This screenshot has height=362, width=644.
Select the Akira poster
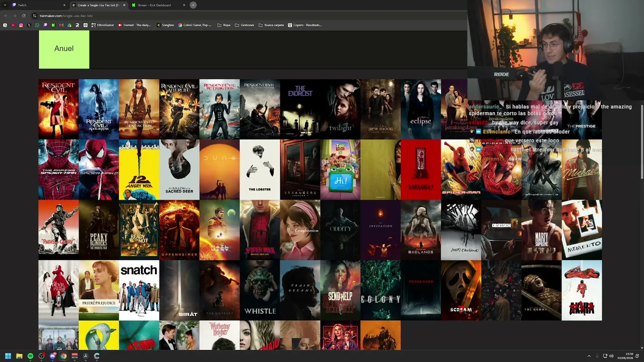(x=582, y=290)
